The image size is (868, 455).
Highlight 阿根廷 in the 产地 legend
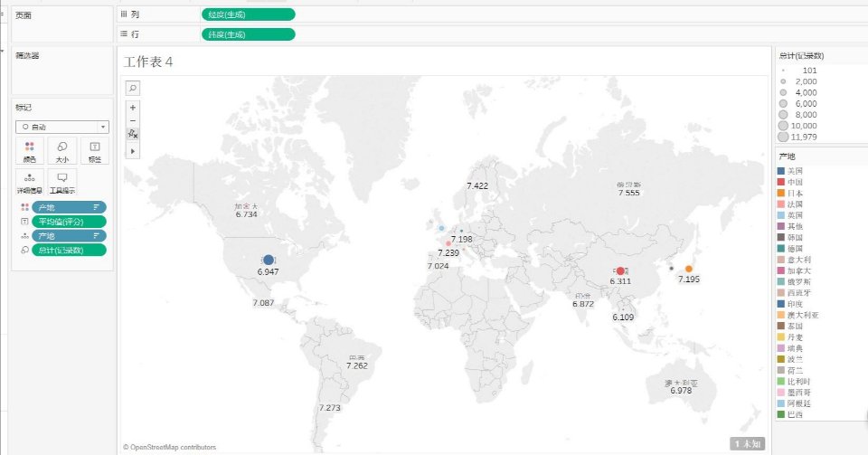coord(798,403)
